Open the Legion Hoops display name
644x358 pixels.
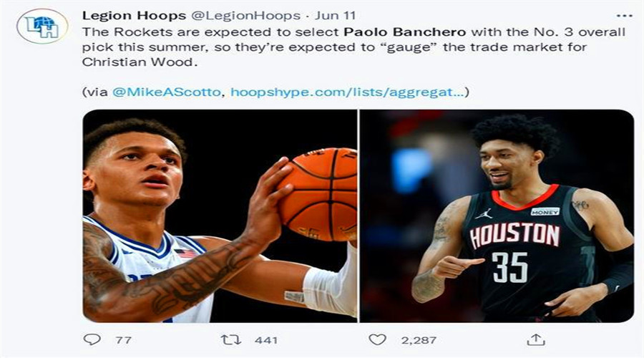(134, 16)
